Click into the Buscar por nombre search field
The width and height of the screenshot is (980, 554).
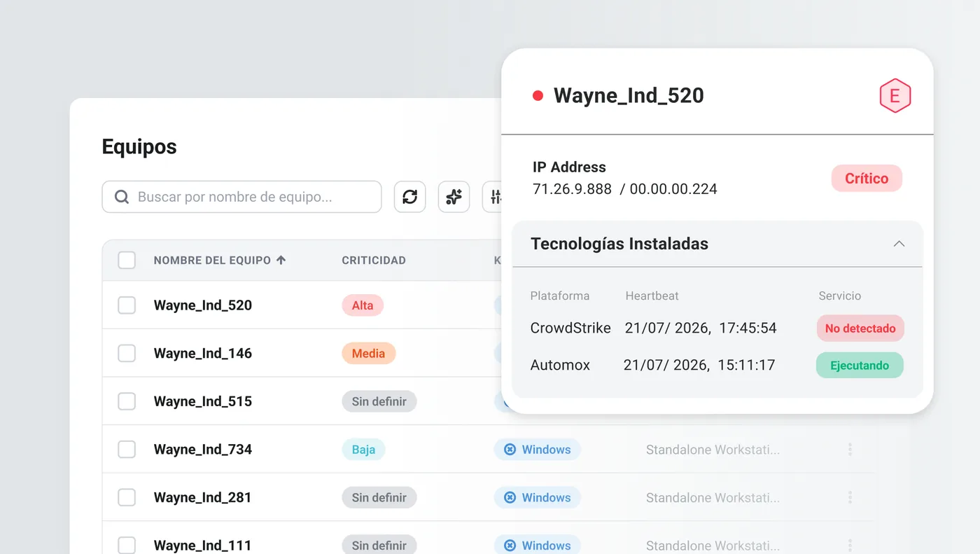pos(241,197)
